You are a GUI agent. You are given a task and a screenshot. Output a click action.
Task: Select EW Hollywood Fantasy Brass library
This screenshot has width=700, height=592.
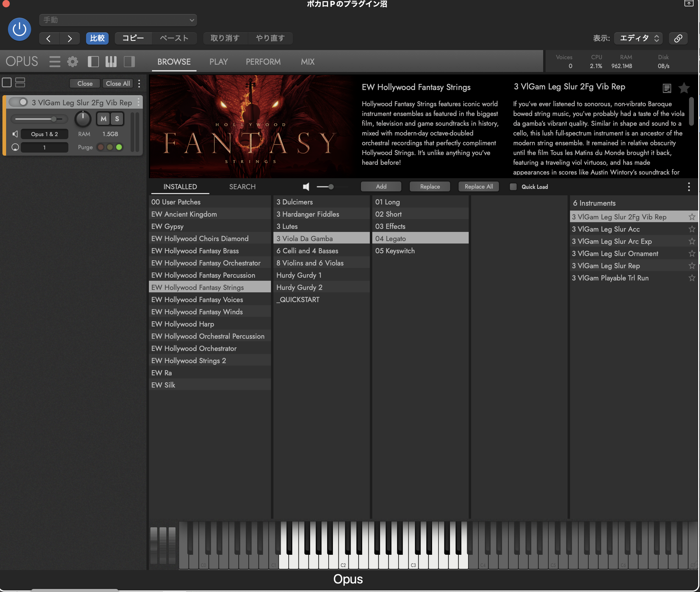click(x=210, y=251)
